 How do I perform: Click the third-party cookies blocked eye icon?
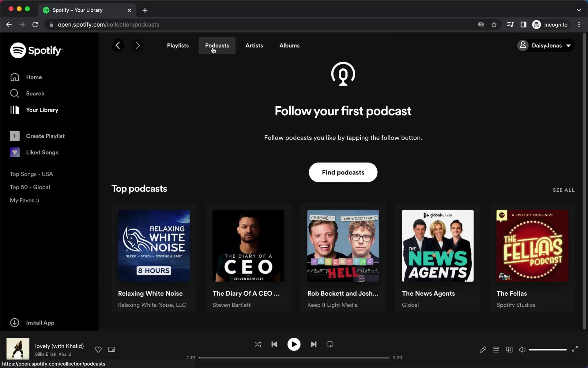(x=481, y=25)
